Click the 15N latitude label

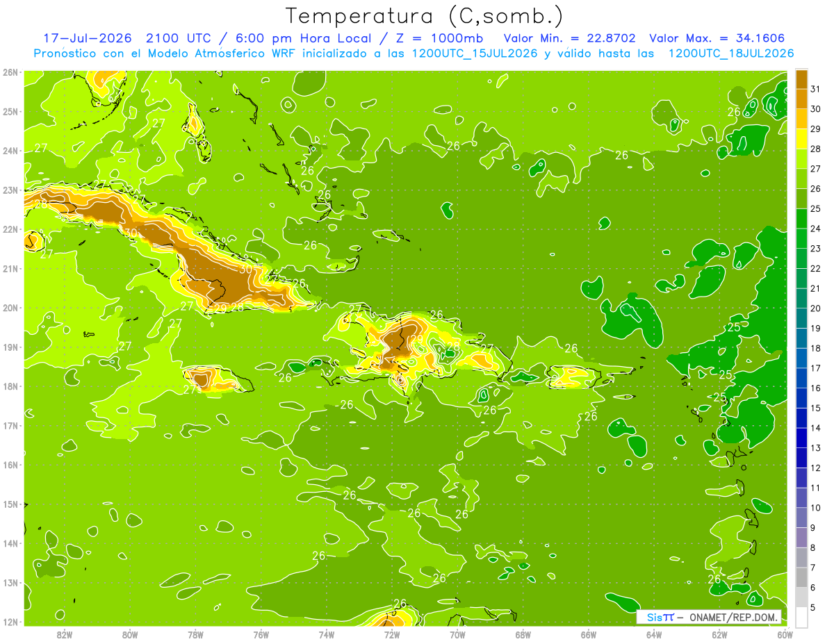(10, 504)
